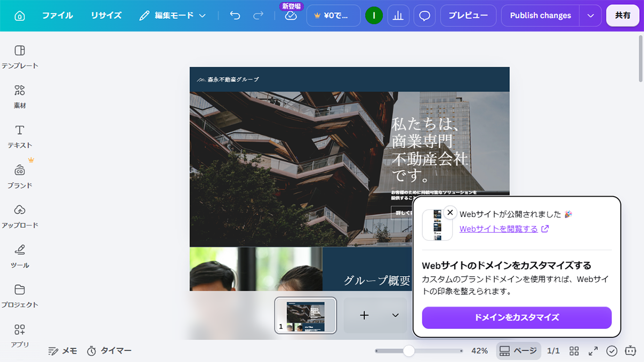Open the メモ notes
Screen dimensions: 644x362
click(x=63, y=351)
